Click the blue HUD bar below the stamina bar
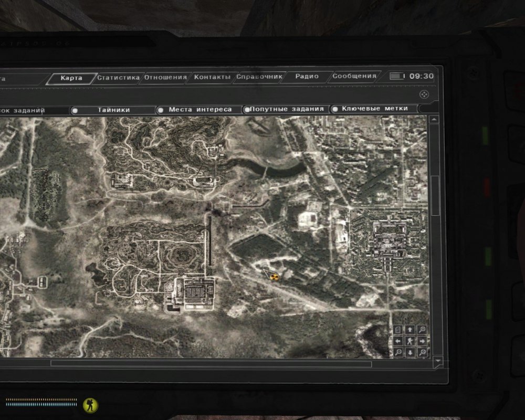525x420 pixels. [x=41, y=404]
